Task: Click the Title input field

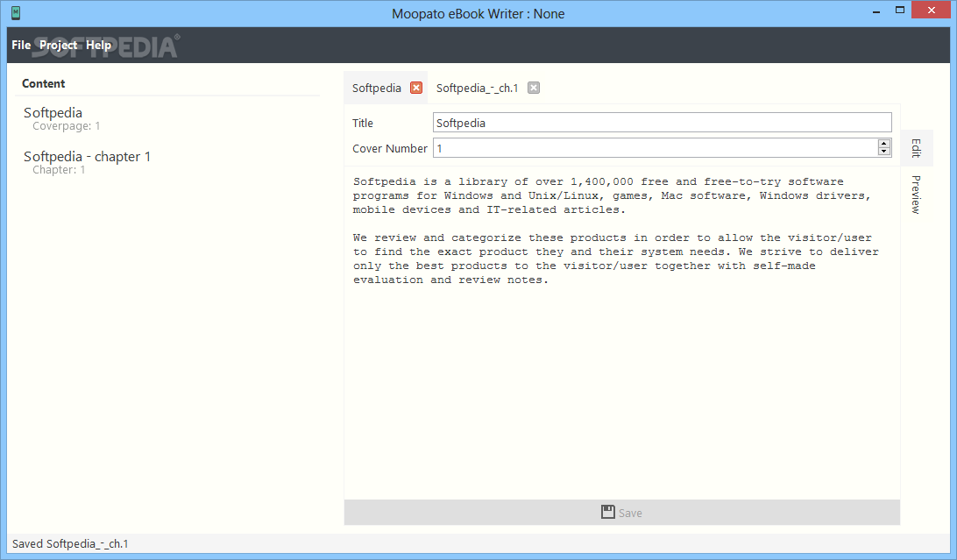Action: (x=663, y=123)
